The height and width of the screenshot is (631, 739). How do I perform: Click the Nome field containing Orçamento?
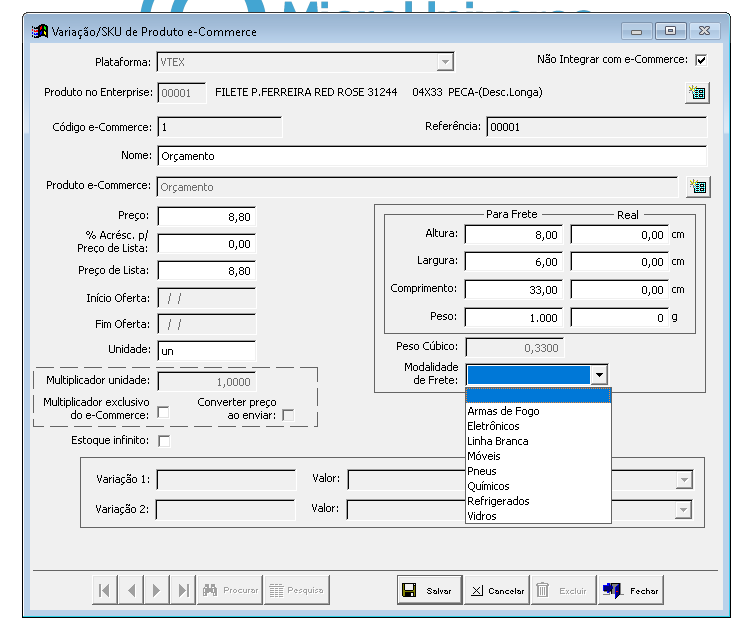(432, 156)
